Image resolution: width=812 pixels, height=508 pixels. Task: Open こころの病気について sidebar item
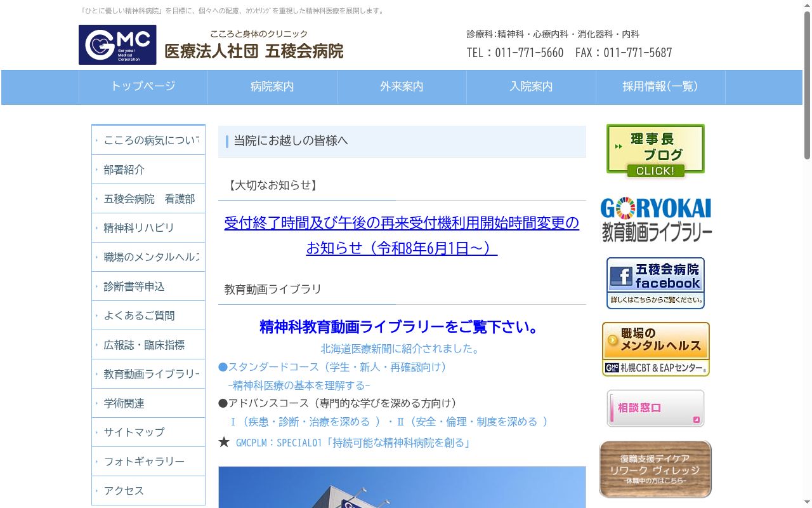(x=148, y=140)
